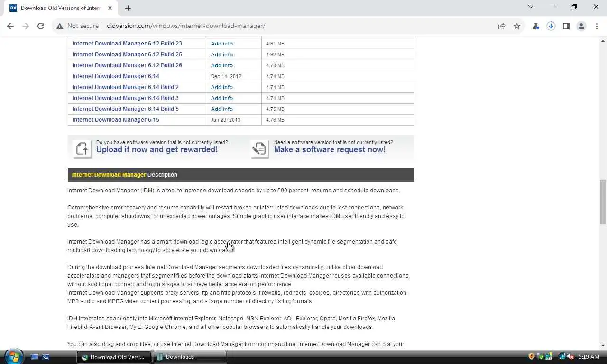Click Add info for 6.12 Build 23
Image resolution: width=607 pixels, height=364 pixels.
coord(221,44)
